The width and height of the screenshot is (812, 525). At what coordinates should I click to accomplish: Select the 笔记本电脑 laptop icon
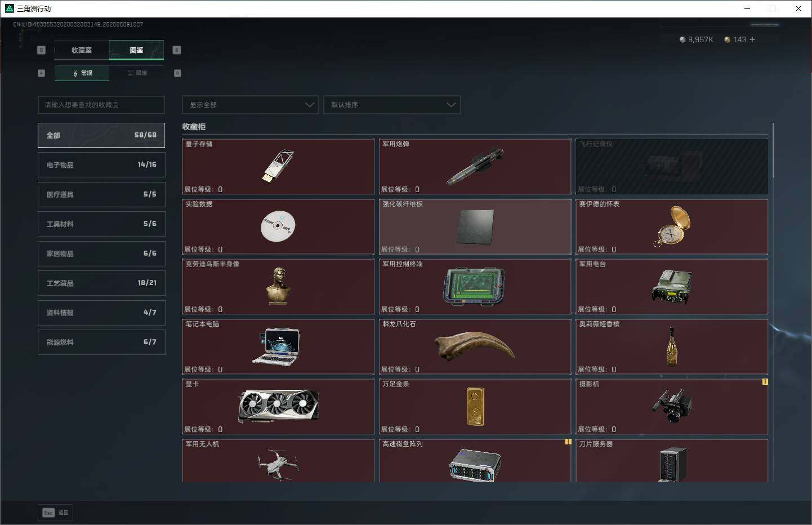pos(276,346)
